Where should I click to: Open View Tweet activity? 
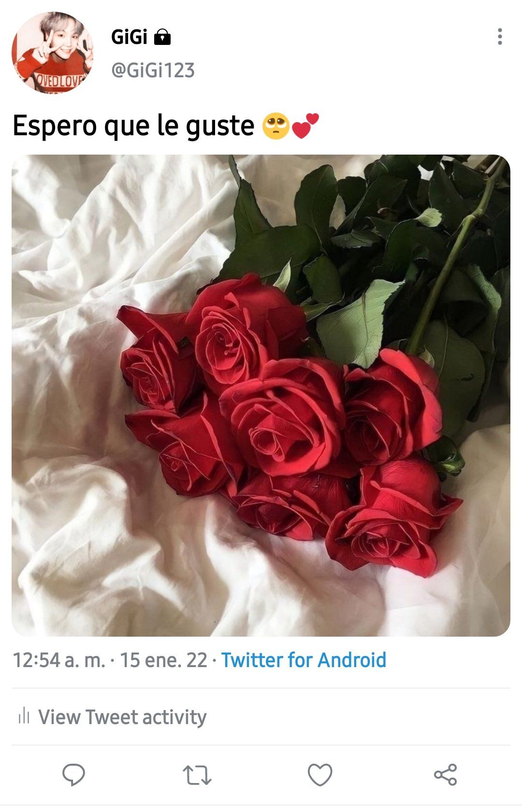122,717
